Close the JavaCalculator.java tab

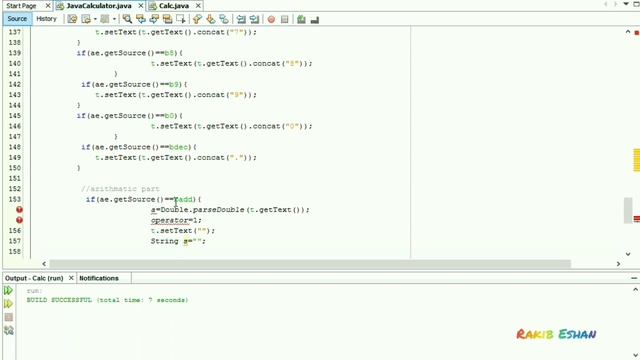[x=141, y=6]
